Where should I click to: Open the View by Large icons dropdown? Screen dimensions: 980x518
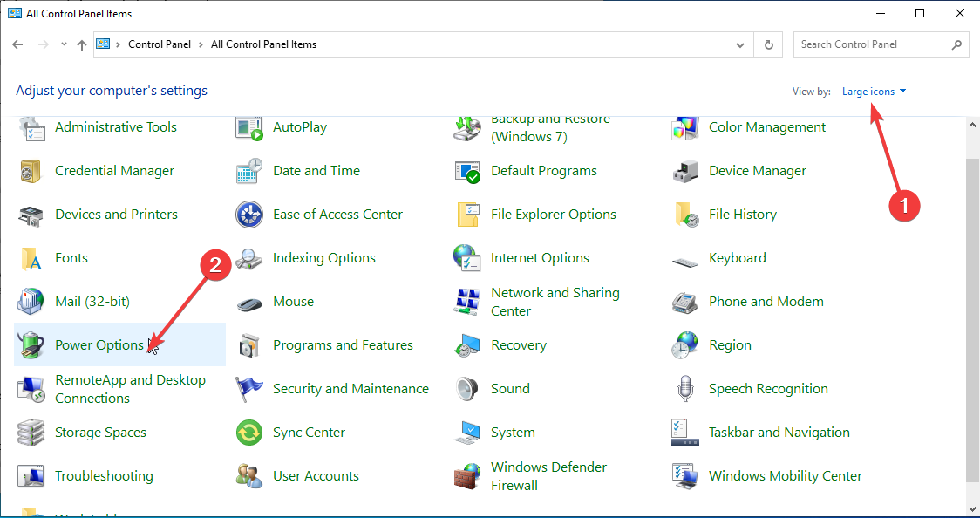click(874, 92)
